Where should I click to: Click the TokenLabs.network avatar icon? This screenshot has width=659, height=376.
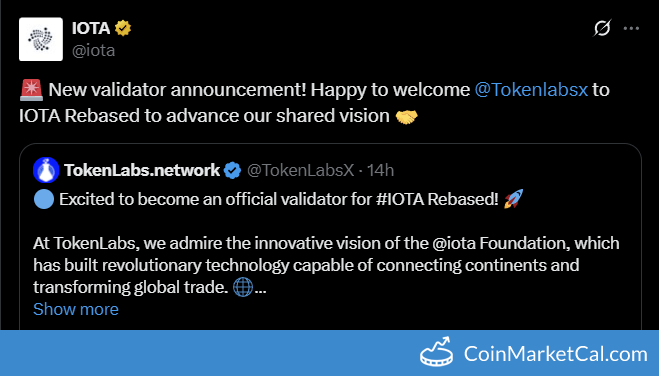46,170
